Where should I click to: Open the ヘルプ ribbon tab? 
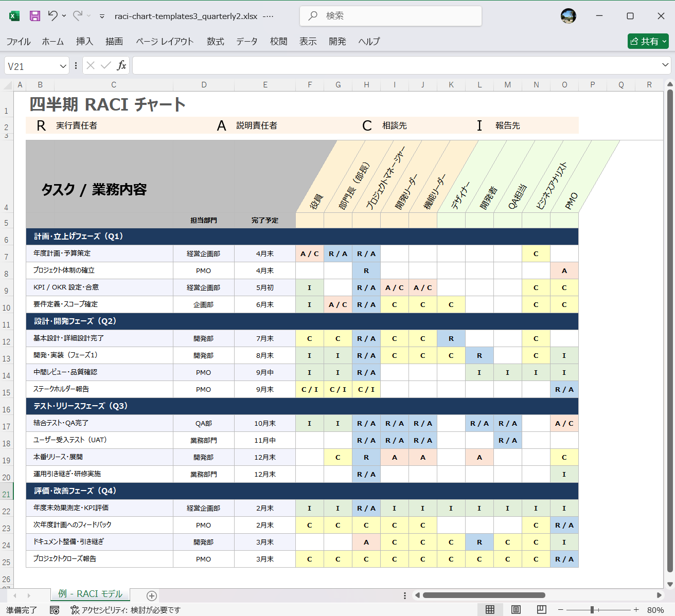point(369,42)
